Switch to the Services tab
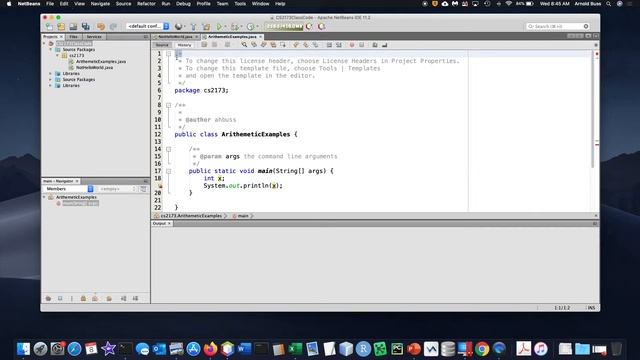 click(x=94, y=37)
